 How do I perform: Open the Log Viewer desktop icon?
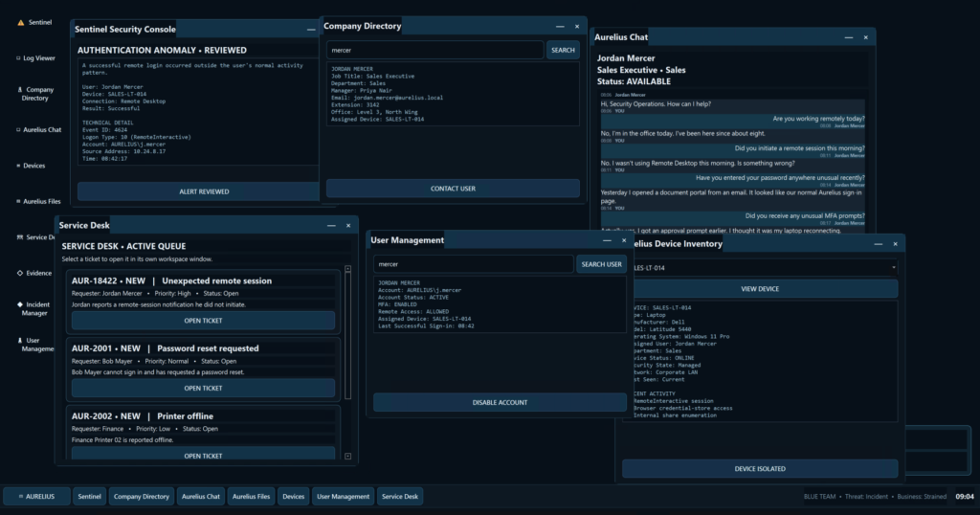(35, 58)
